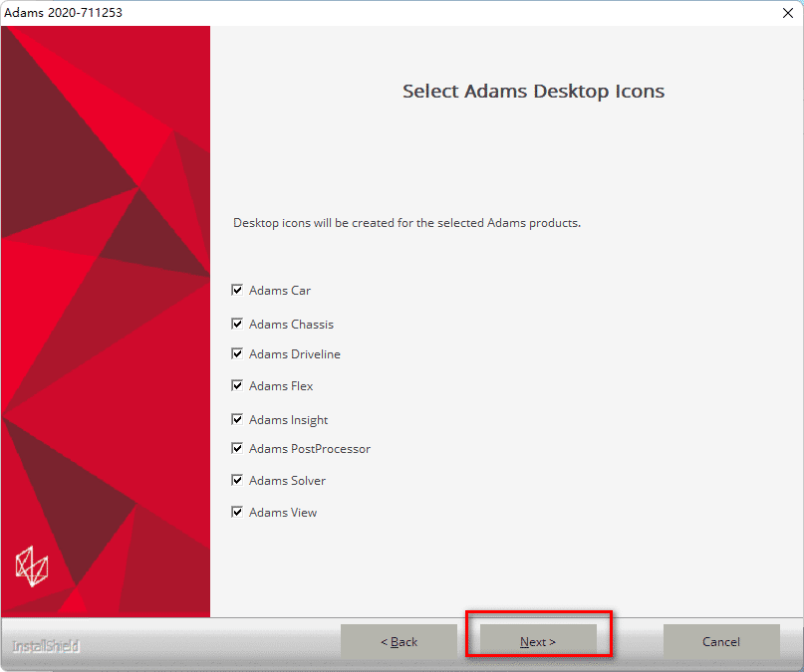The height and width of the screenshot is (672, 804).
Task: Click the InstallShield branding text
Action: pyautogui.click(x=45, y=646)
